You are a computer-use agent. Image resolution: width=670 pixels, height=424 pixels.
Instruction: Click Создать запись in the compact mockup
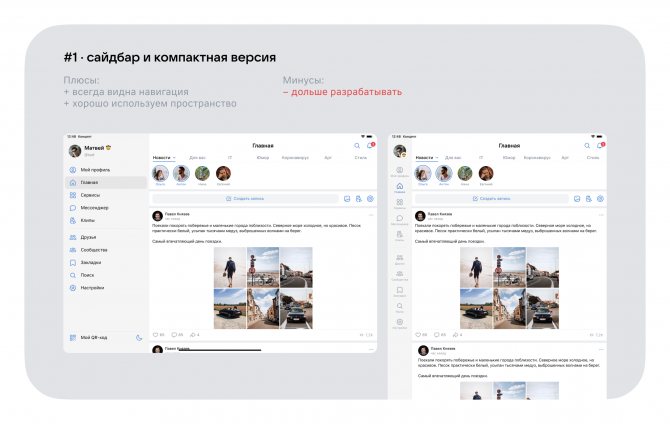tap(491, 199)
